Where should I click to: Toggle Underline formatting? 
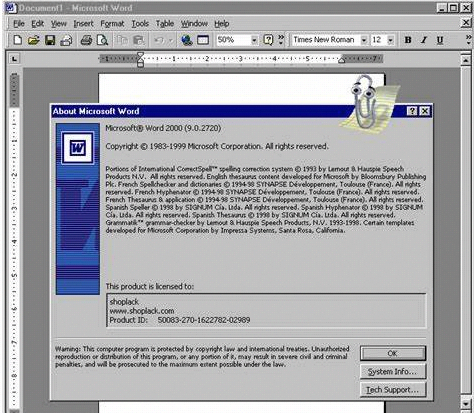440,40
